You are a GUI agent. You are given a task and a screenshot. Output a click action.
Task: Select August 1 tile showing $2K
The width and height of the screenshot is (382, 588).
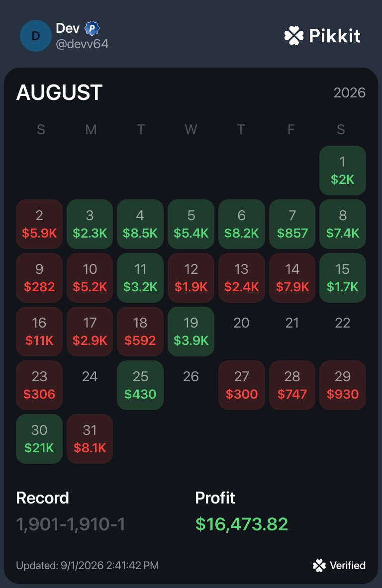click(343, 170)
